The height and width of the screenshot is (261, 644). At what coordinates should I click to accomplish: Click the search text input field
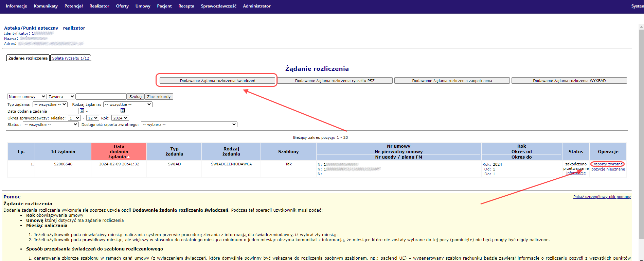click(101, 97)
